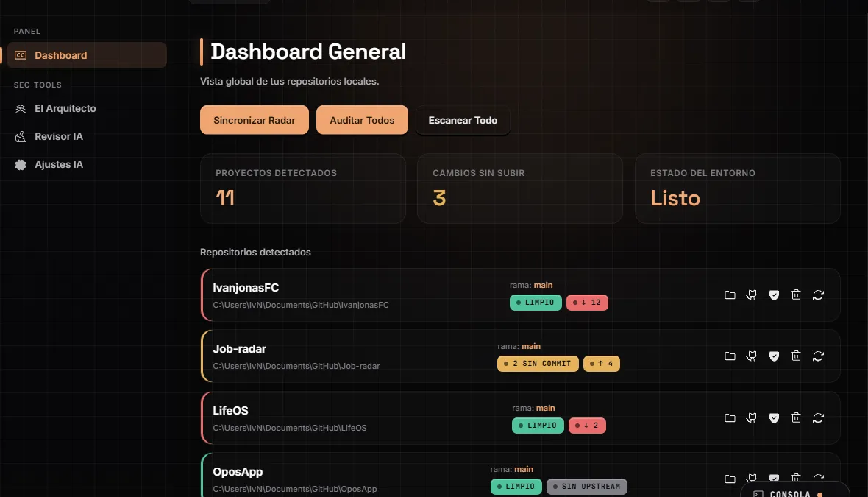Launch Escanear Todo
Viewport: 868px width, 497px height.
pos(463,120)
